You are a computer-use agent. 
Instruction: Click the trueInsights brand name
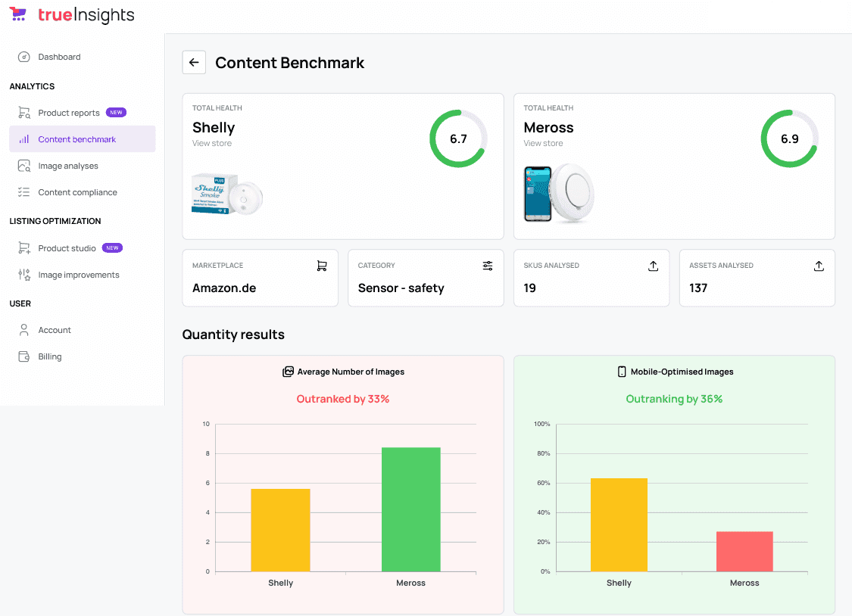coord(86,14)
